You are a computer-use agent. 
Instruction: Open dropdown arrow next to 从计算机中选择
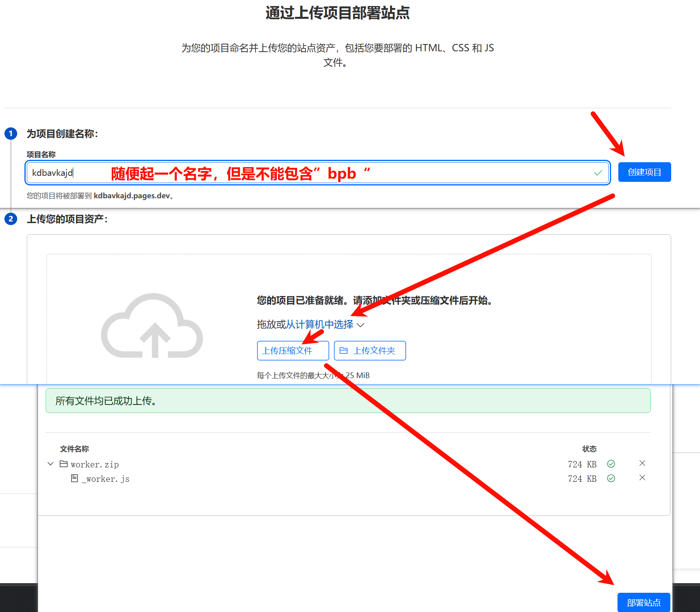point(360,325)
